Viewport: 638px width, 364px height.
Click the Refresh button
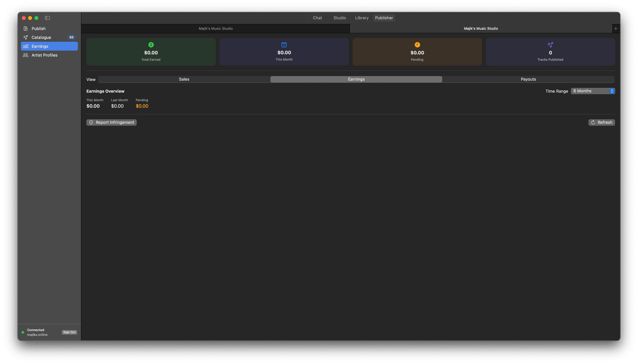click(x=602, y=122)
